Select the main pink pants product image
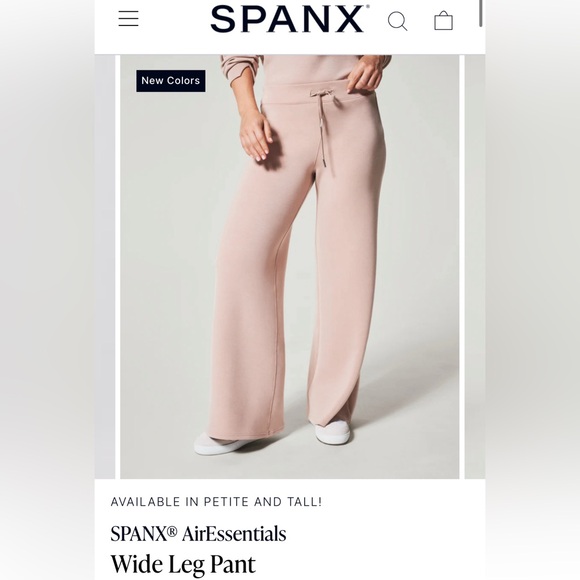 point(290,266)
